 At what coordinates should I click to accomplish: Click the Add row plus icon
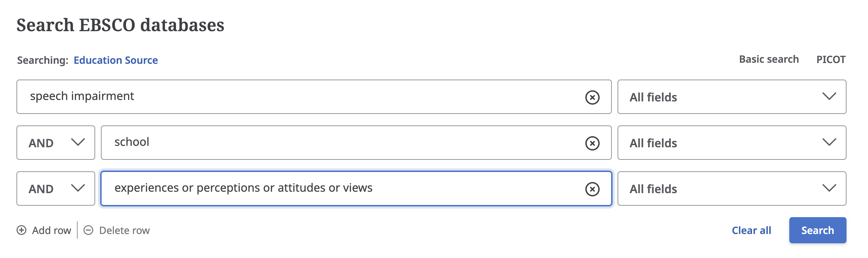point(21,230)
